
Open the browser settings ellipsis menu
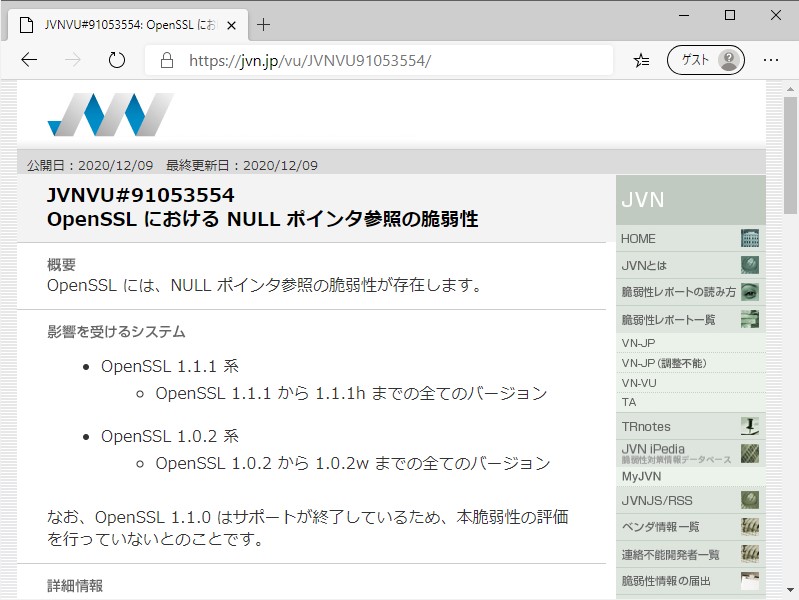(771, 60)
